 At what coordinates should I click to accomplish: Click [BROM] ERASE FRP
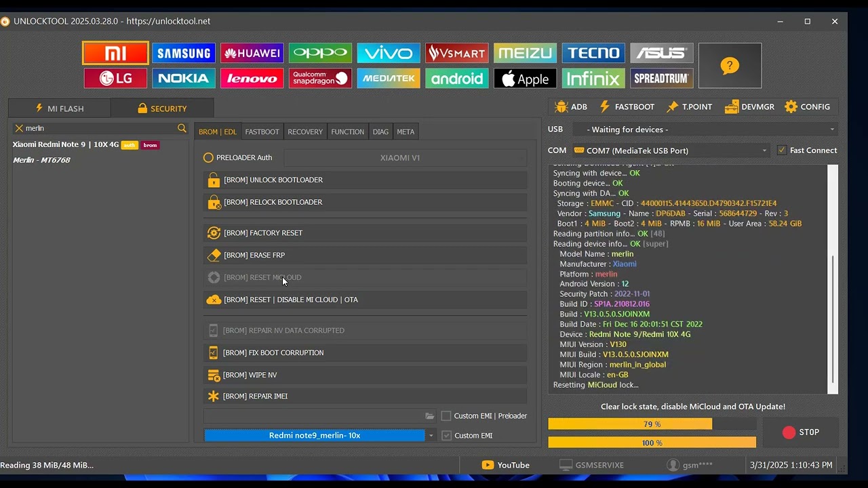(365, 256)
